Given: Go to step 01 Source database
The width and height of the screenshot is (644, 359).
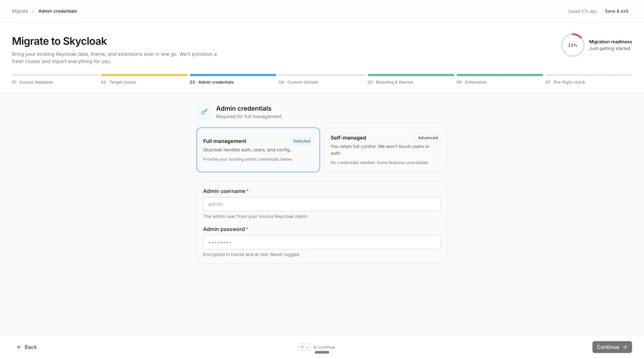Looking at the screenshot, I should pyautogui.click(x=55, y=79).
